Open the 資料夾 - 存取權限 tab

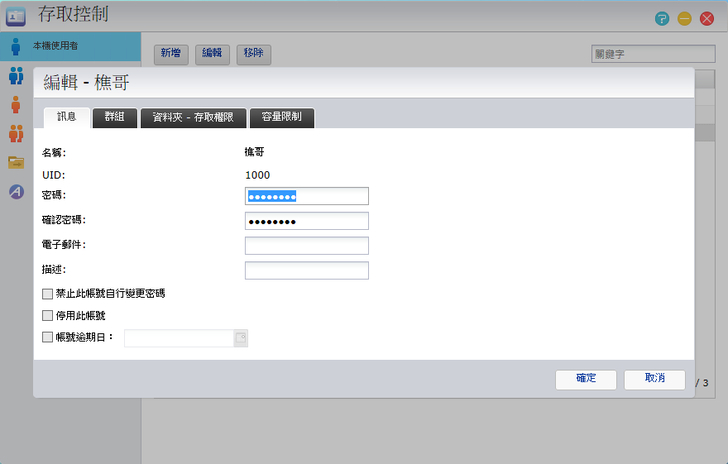pos(193,117)
